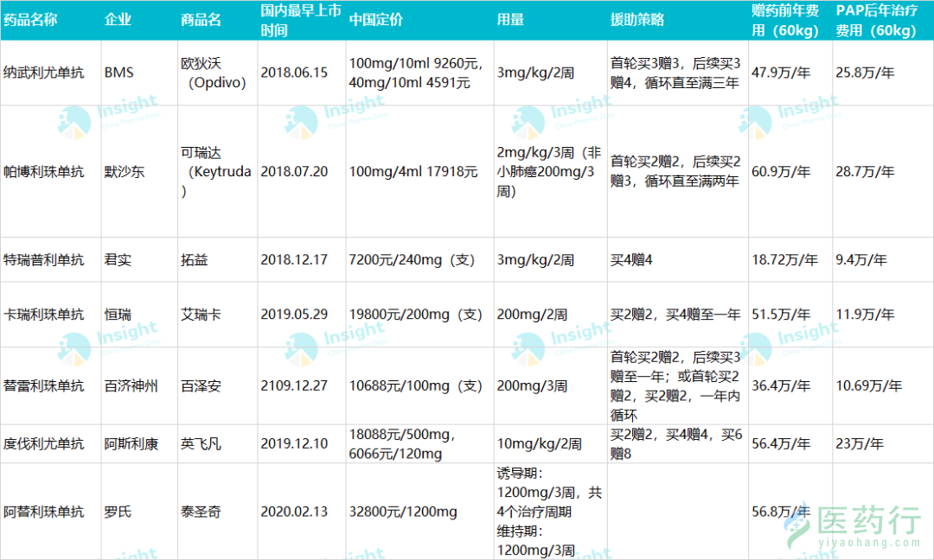The width and height of the screenshot is (934, 560).
Task: Select brand name '艾瑞卡'
Action: (201, 315)
